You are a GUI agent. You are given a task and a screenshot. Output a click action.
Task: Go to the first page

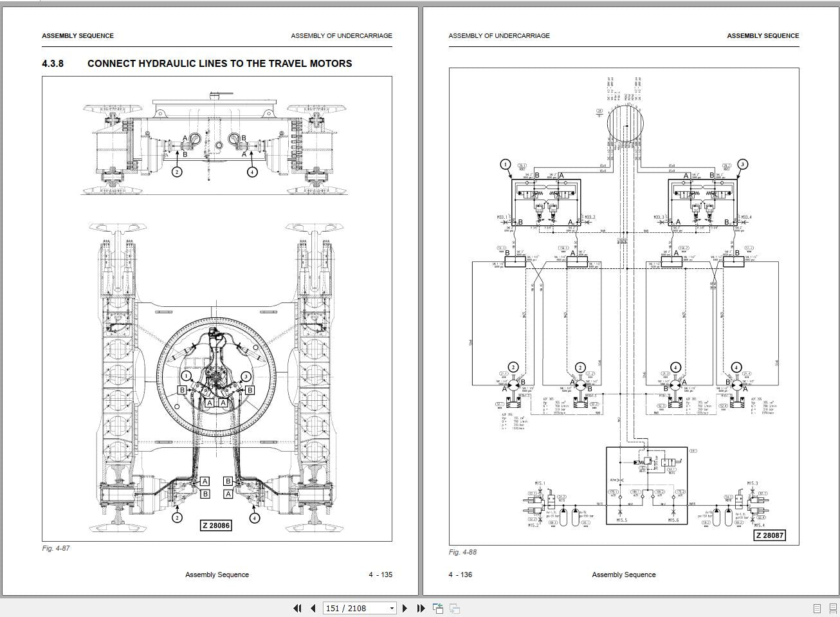(x=297, y=608)
